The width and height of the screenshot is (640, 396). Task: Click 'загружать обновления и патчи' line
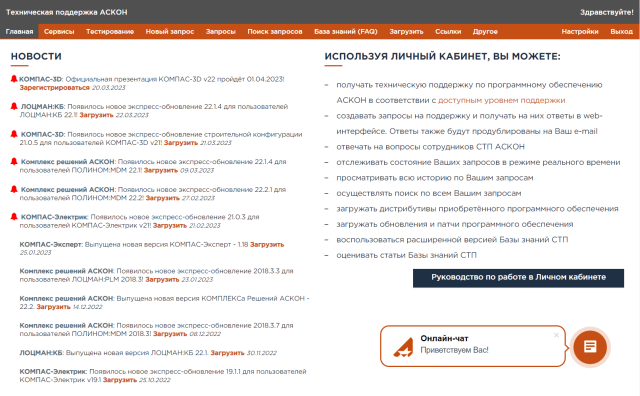pyautogui.click(x=455, y=224)
